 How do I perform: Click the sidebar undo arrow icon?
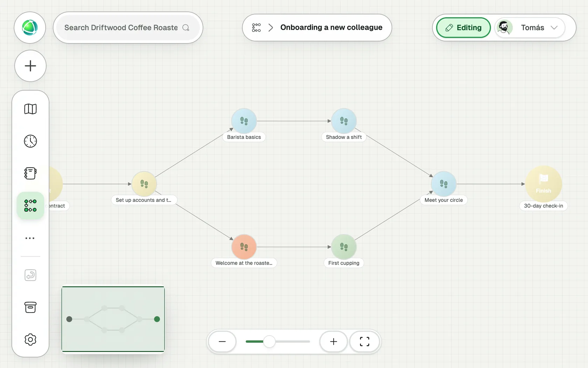pos(30,275)
